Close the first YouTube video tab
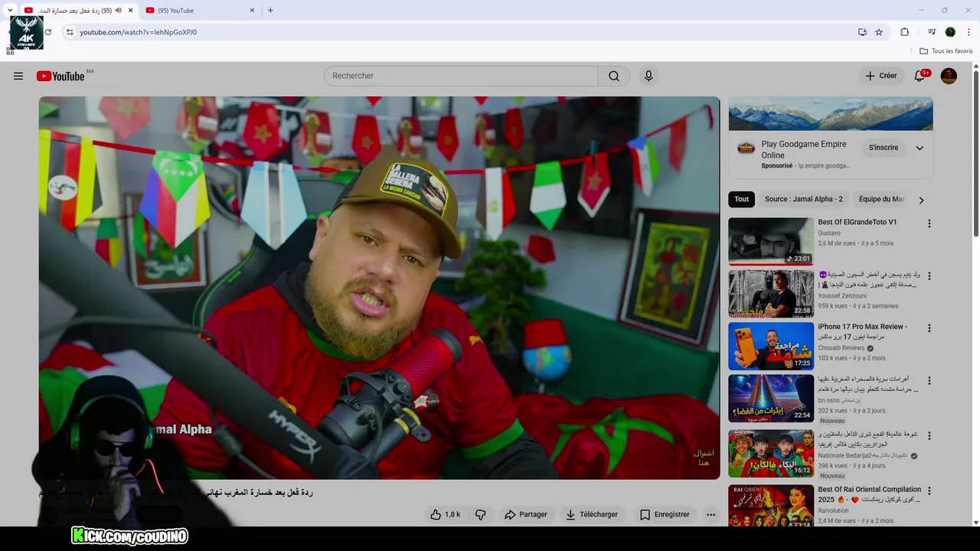Screen dimensions: 980x551 pos(130,11)
